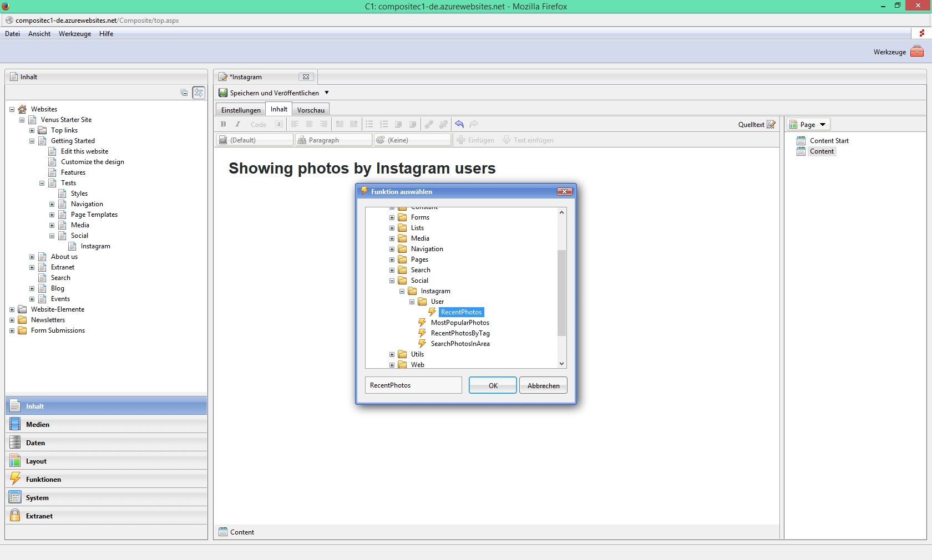Collapse the Social folder in function tree
The image size is (932, 560).
(392, 281)
